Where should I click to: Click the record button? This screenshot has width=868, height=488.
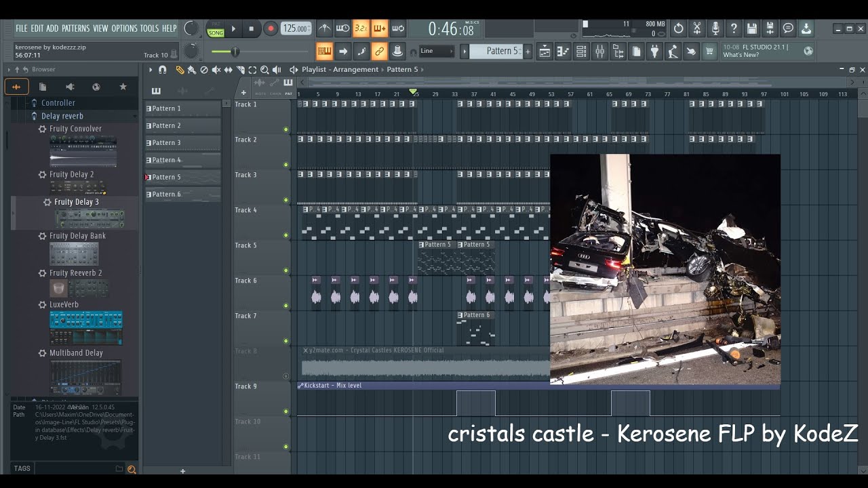pyautogui.click(x=271, y=28)
